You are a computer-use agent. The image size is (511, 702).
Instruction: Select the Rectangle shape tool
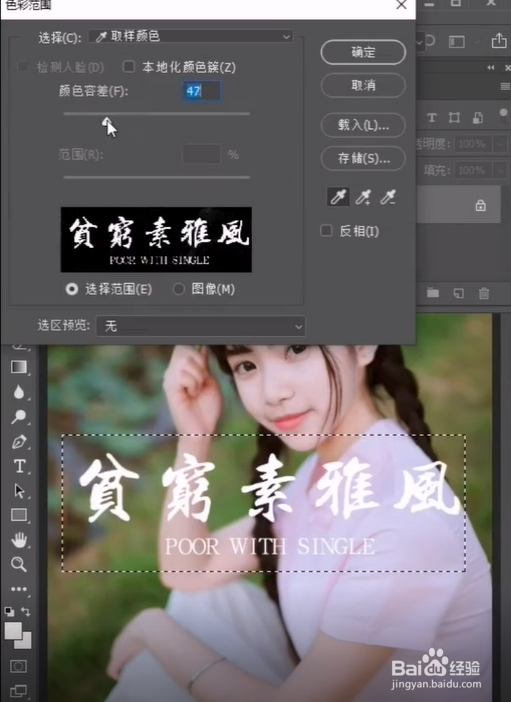pos(19,515)
